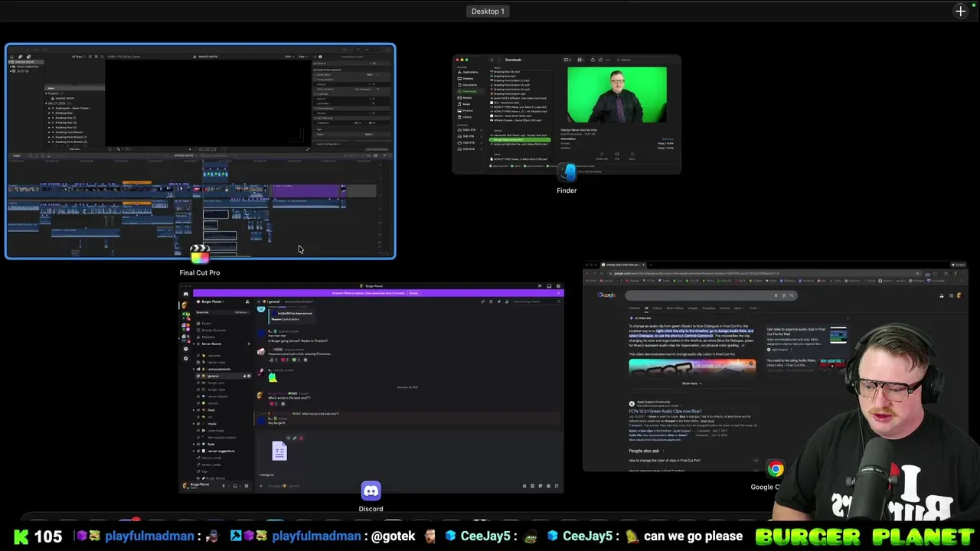Open Discord inbox icon in title bar
980x551 pixels.
[x=549, y=286]
